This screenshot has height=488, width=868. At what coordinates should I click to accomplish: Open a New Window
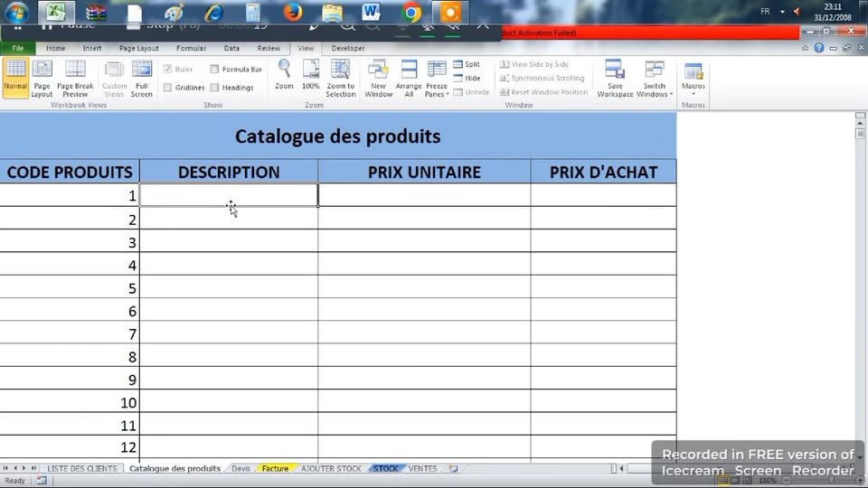coord(379,78)
